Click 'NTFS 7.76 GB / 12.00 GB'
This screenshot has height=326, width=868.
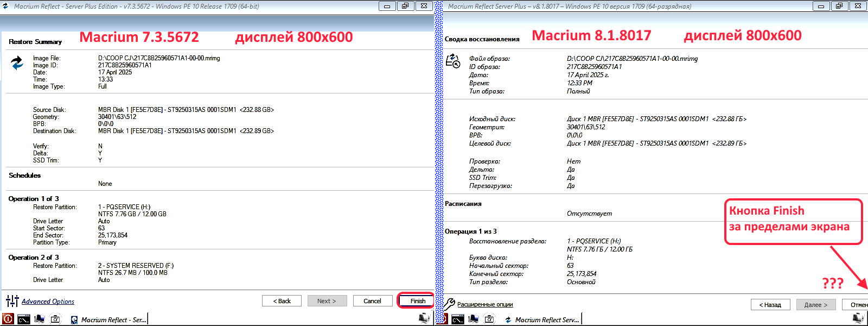point(132,214)
